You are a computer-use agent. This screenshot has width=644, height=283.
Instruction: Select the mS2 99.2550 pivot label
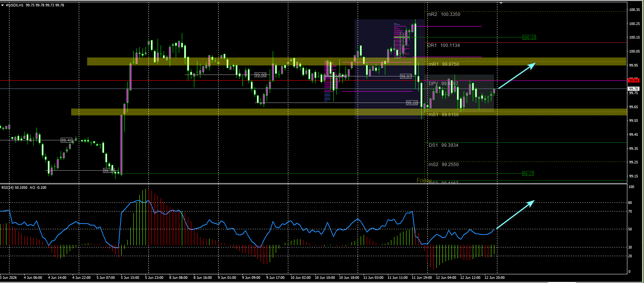(443, 165)
